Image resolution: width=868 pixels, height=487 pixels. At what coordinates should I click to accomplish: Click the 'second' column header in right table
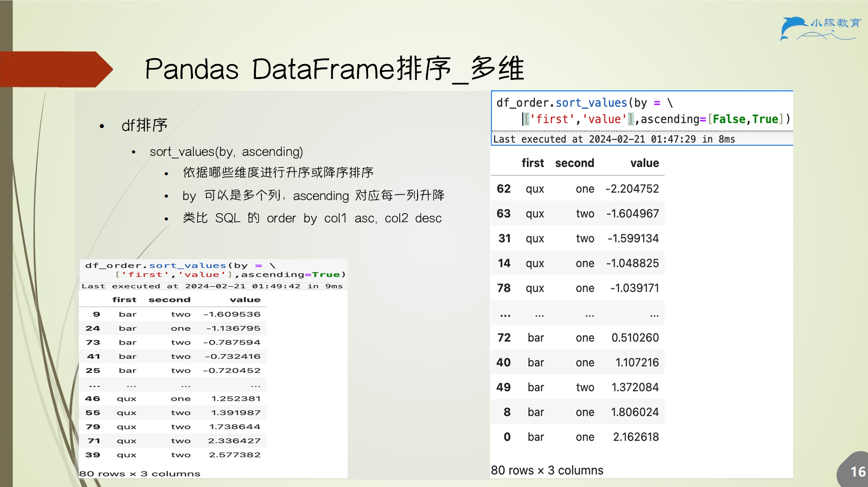[574, 163]
